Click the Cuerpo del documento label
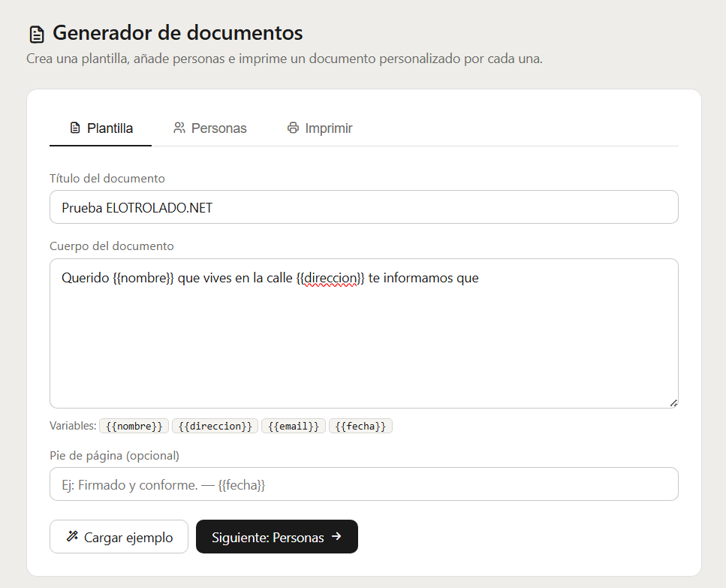 112,246
